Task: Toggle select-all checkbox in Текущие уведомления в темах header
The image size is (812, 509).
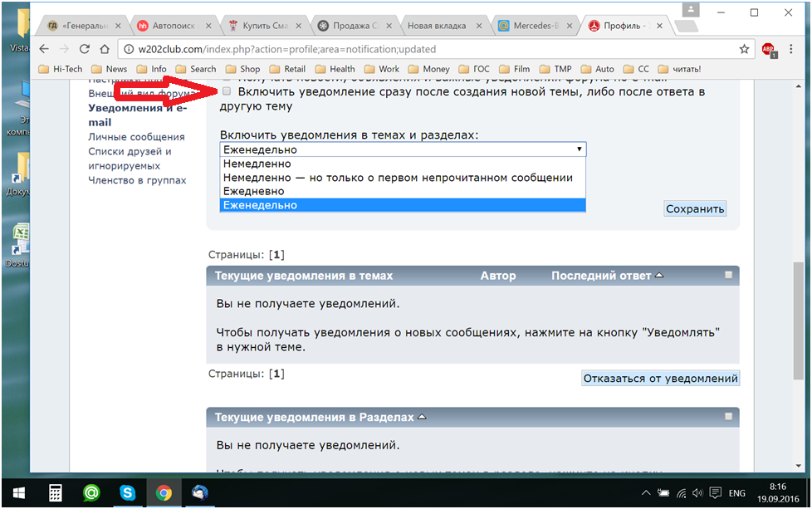Action: 729,275
